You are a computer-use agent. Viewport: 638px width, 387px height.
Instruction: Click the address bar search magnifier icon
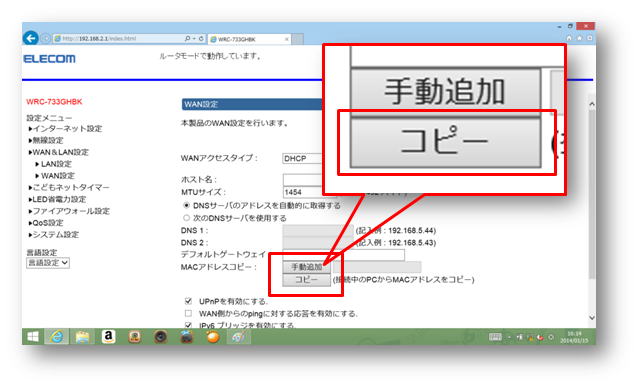pos(187,39)
